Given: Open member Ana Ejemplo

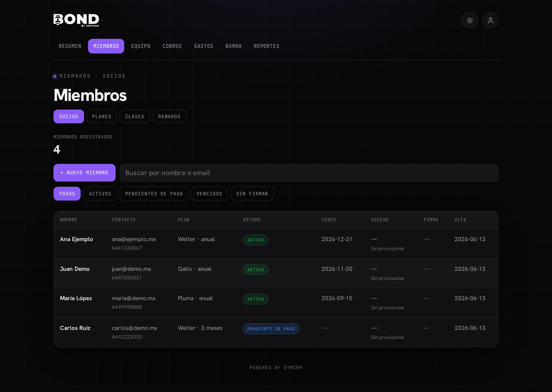Looking at the screenshot, I should pyautogui.click(x=76, y=240).
